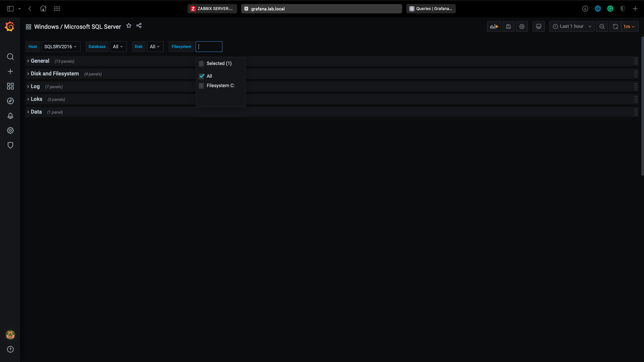Screen dimensions: 644x362
Task: Check the Filesystem C: checkbox
Action: point(202,86)
